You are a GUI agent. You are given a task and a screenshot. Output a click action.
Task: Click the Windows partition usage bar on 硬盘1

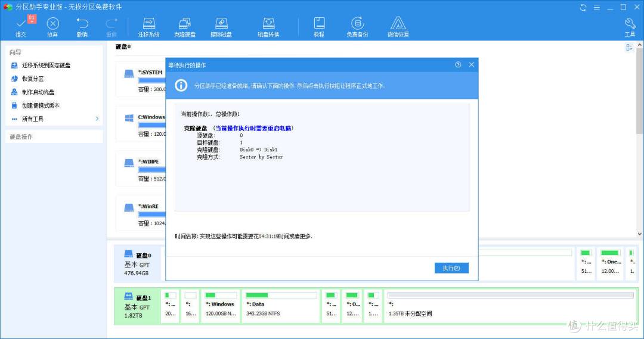221,295
